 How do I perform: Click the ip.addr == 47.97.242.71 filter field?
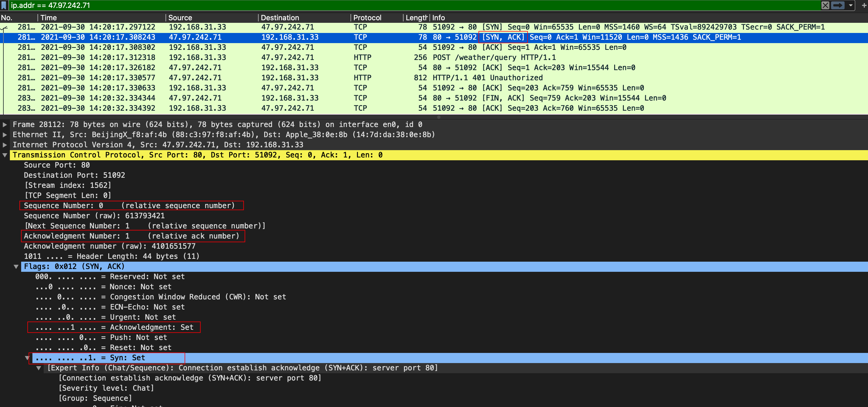point(415,5)
